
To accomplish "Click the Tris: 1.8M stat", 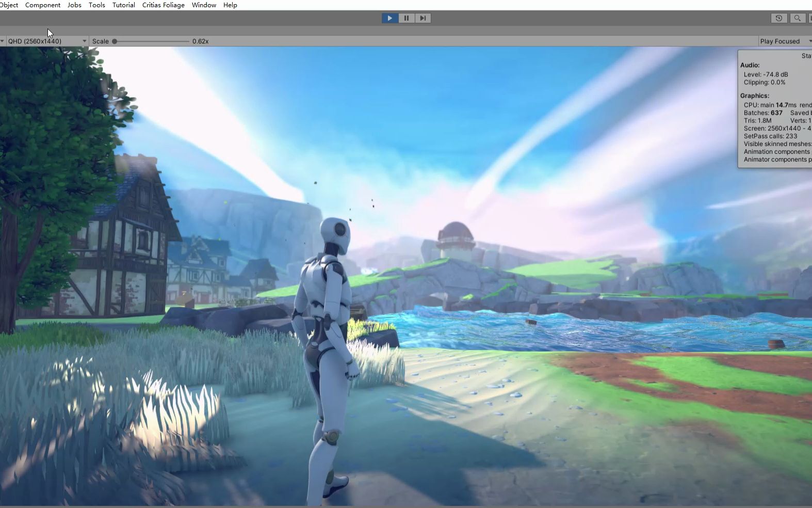I will 757,120.
